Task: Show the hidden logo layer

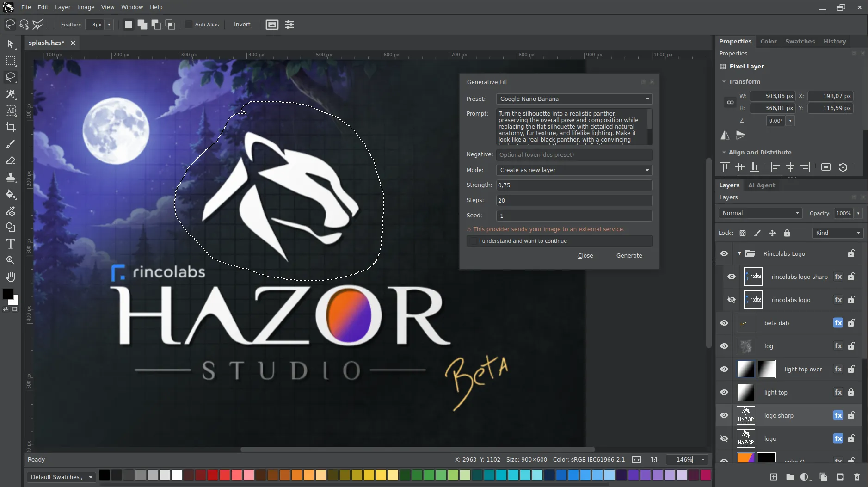Action: pyautogui.click(x=724, y=438)
